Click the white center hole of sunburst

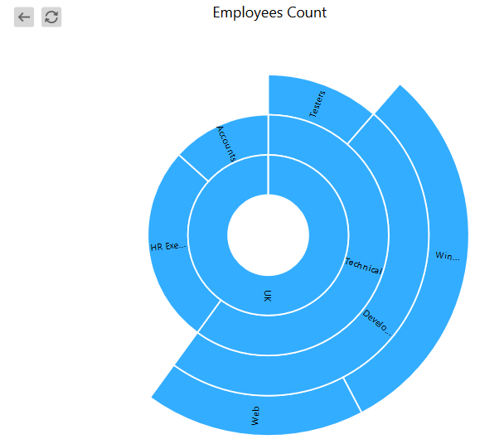pyautogui.click(x=268, y=235)
